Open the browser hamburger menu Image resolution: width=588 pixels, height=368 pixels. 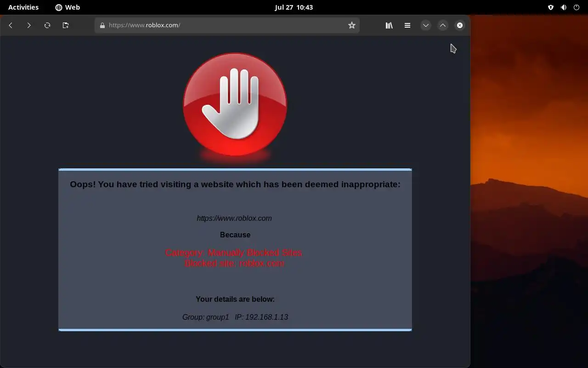coord(407,25)
